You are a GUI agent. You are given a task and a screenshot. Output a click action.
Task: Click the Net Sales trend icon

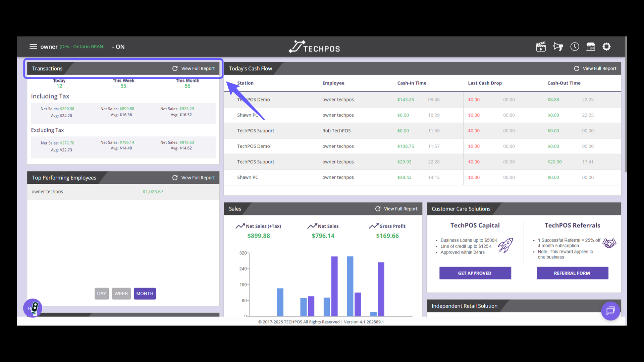click(312, 226)
